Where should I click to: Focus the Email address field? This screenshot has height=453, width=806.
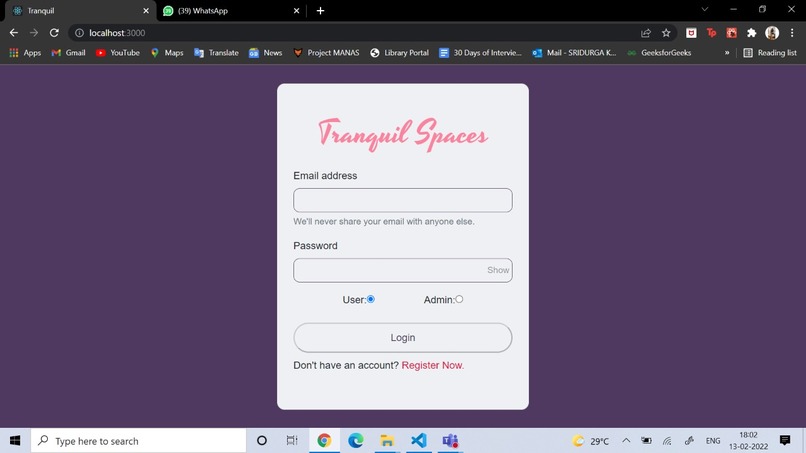pyautogui.click(x=402, y=200)
